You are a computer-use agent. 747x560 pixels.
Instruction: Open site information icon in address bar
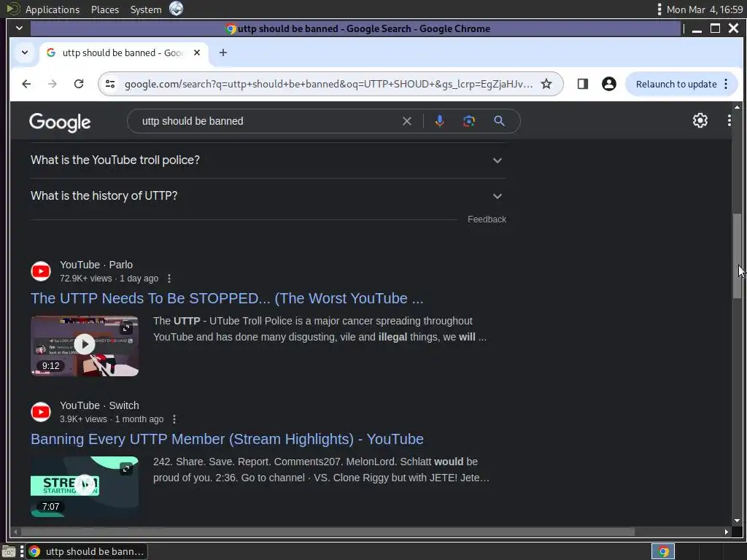pos(110,84)
